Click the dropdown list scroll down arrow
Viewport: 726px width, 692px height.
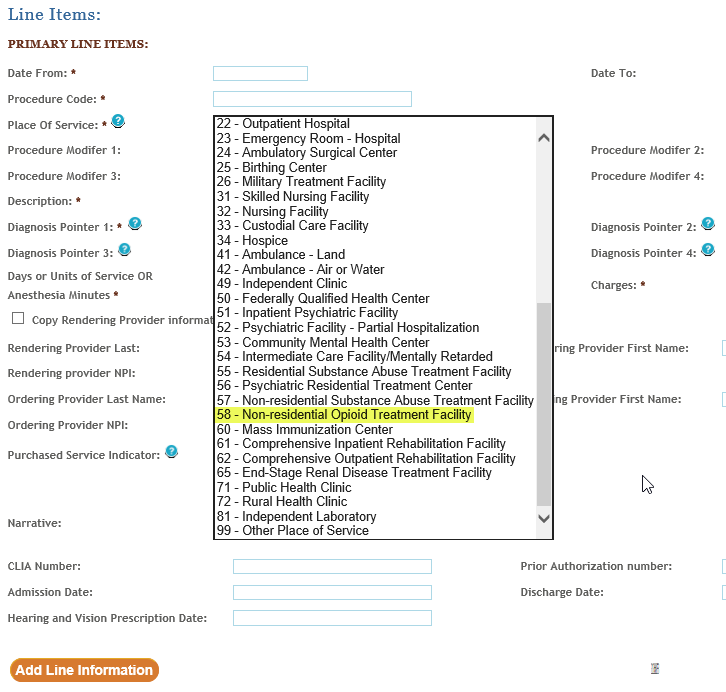pos(544,518)
